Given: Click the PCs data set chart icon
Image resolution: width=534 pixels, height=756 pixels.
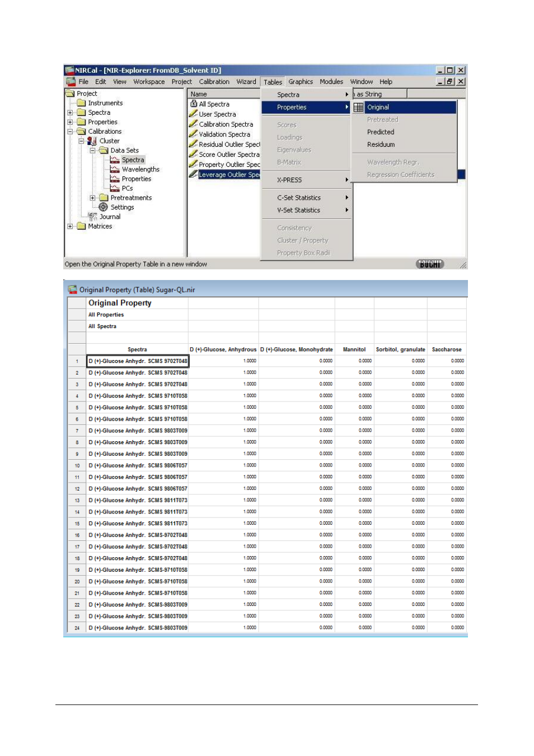Looking at the screenshot, I should 115,188.
